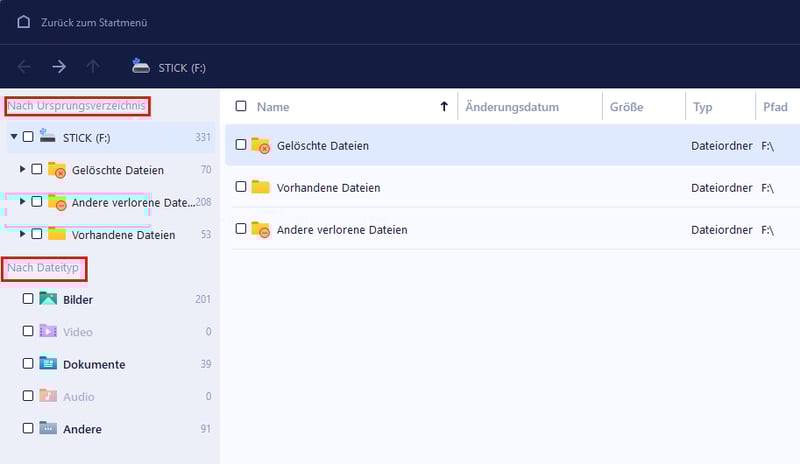The height and width of the screenshot is (464, 800).
Task: Expand Gelöschte Dateien in the sidebar tree
Action: [23, 170]
